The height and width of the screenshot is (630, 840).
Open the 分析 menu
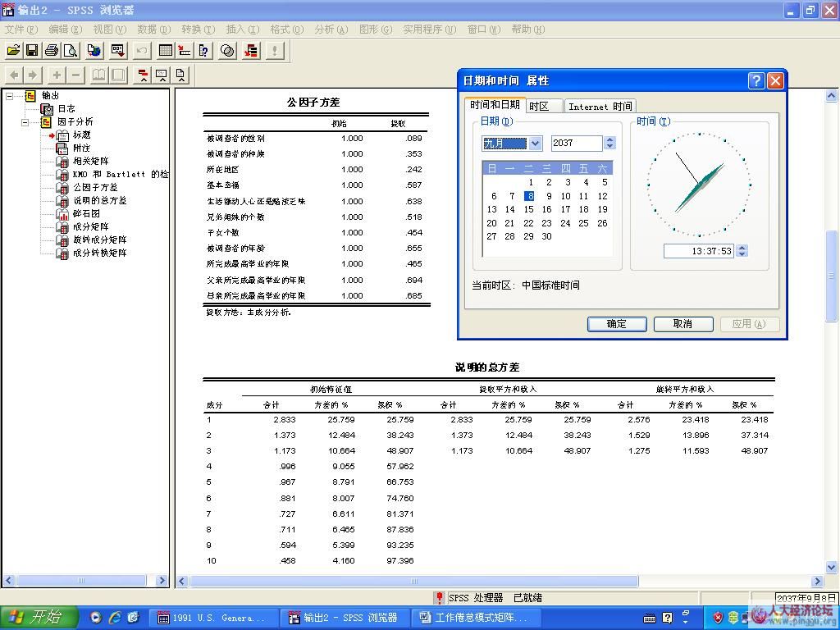[331, 30]
